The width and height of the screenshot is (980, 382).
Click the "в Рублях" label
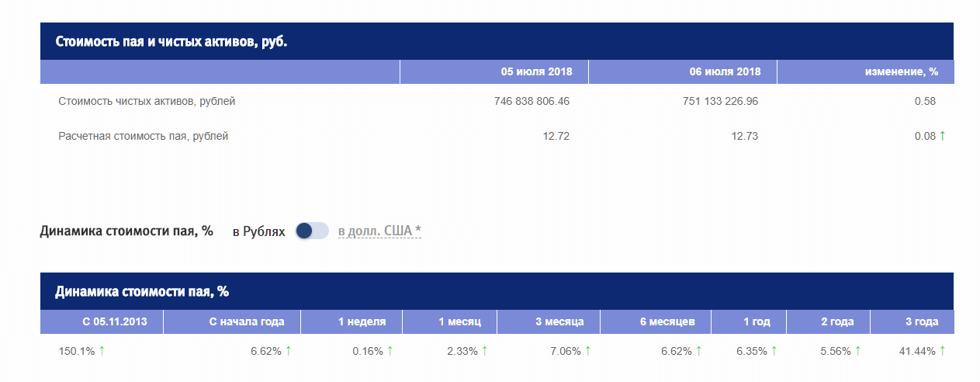tap(258, 231)
